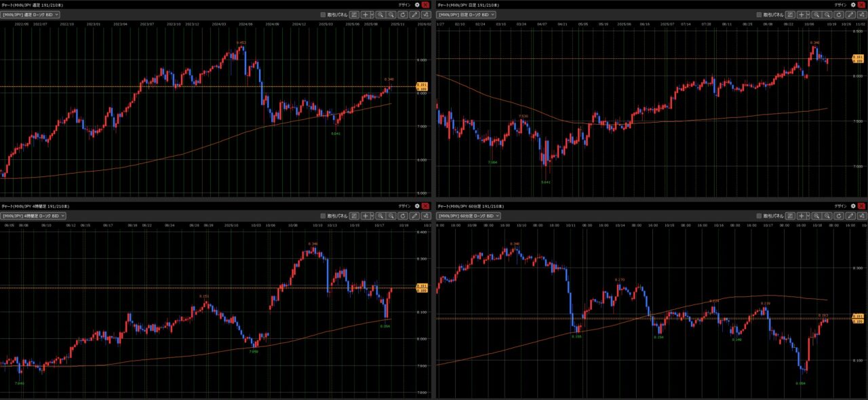The height and width of the screenshot is (400, 868).
Task: Click the crosshair cursor tool on daily chart
Action: click(801, 14)
